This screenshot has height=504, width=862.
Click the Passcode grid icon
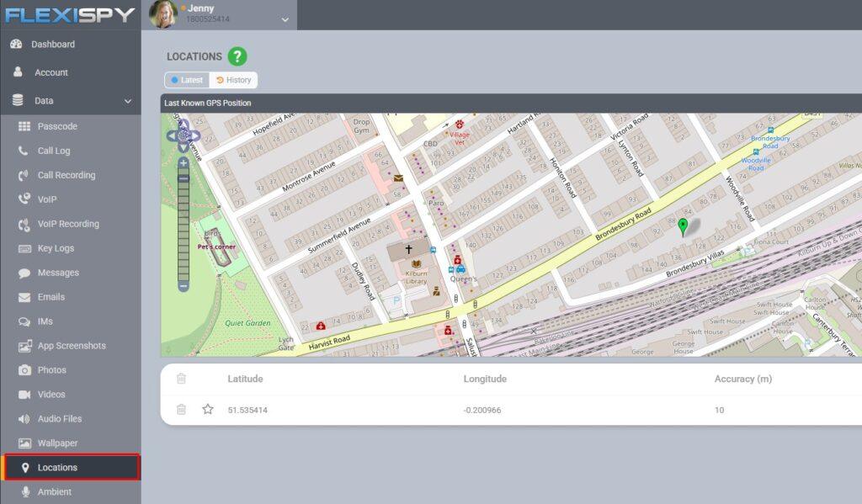coord(24,126)
